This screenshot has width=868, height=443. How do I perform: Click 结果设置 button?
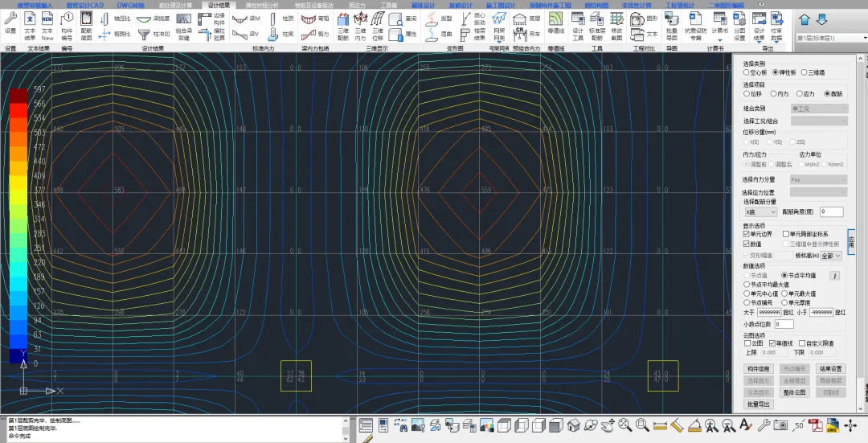click(x=831, y=369)
